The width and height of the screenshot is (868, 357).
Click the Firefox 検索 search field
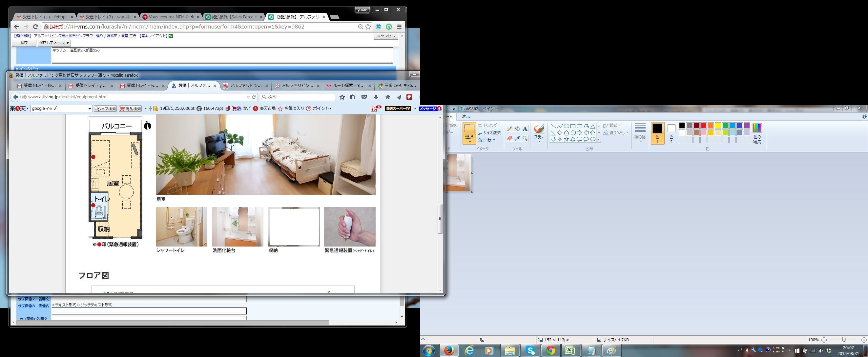coord(298,97)
